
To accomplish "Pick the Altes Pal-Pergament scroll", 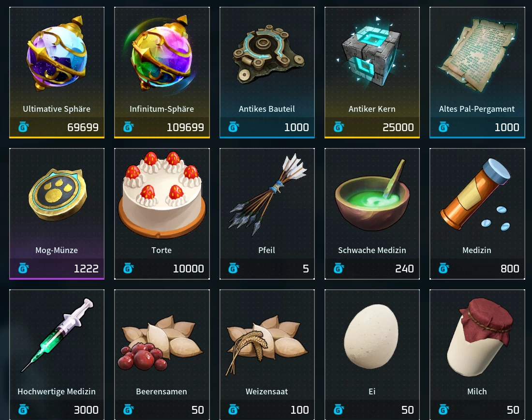I will pos(477,54).
